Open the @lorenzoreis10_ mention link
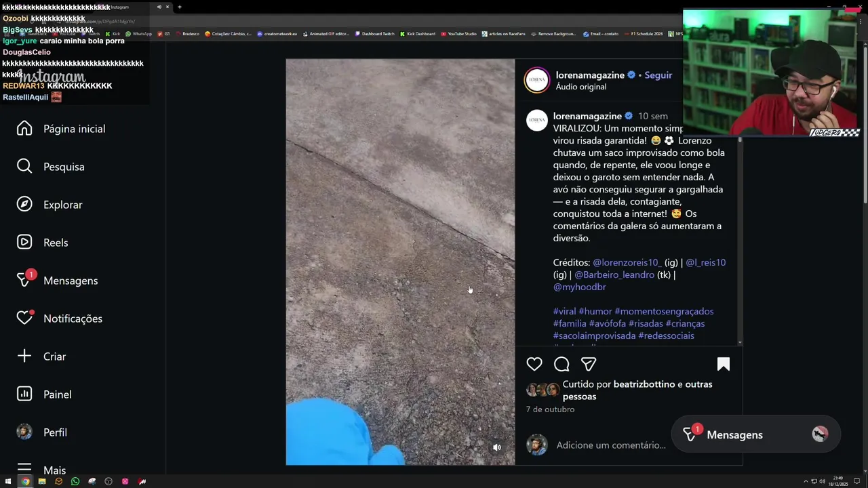The image size is (868, 488). [627, 262]
